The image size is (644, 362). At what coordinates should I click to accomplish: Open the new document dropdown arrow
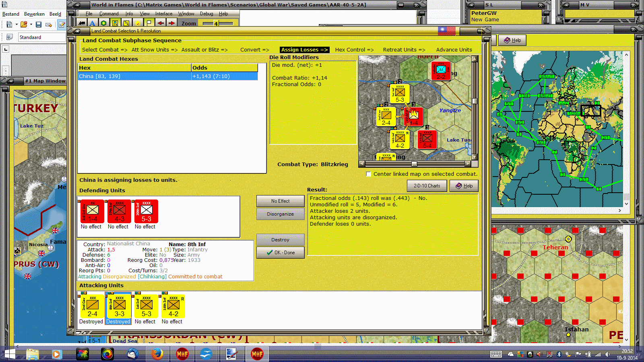(x=17, y=25)
